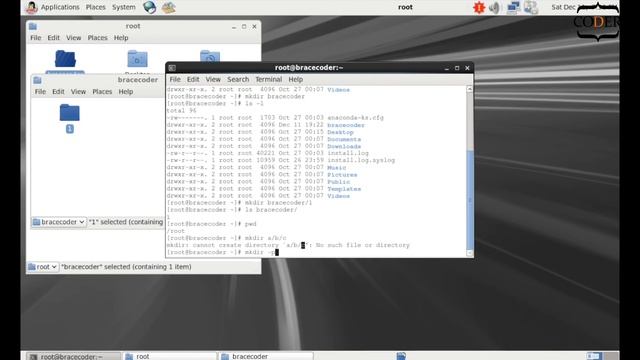Switch to root@bracecoder terminal in bottom taskbar

point(73,356)
